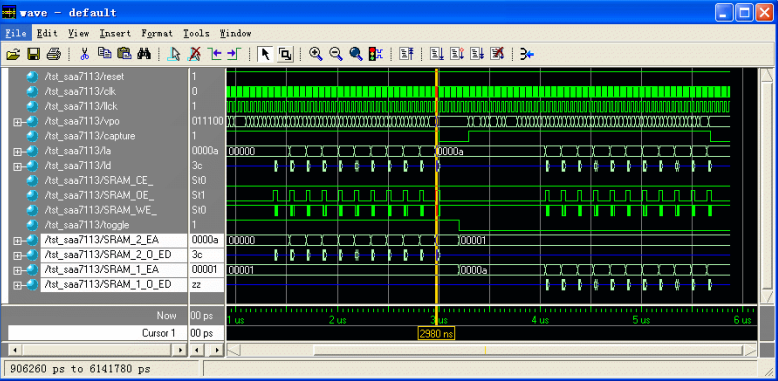The width and height of the screenshot is (778, 381).
Task: Click the Zoom Full magnifier icon
Action: (356, 54)
